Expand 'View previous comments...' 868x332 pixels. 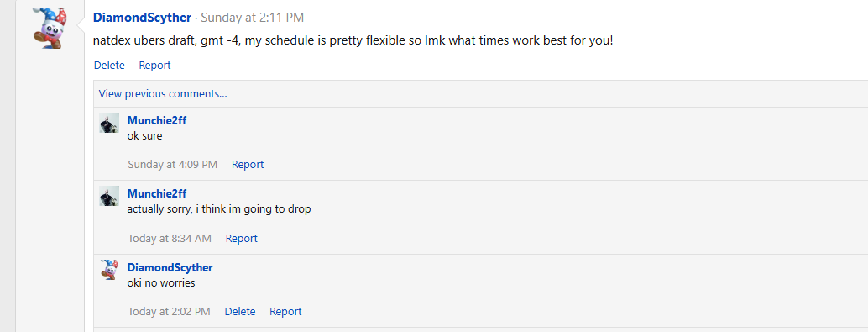click(x=163, y=93)
